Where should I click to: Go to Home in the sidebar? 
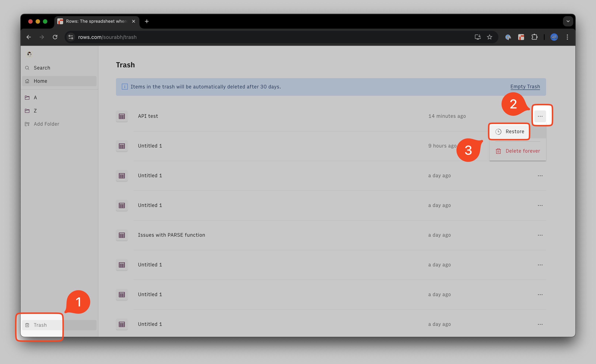(x=40, y=81)
